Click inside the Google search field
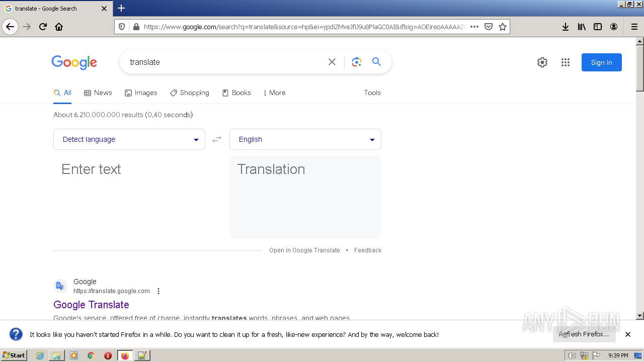 click(226, 62)
